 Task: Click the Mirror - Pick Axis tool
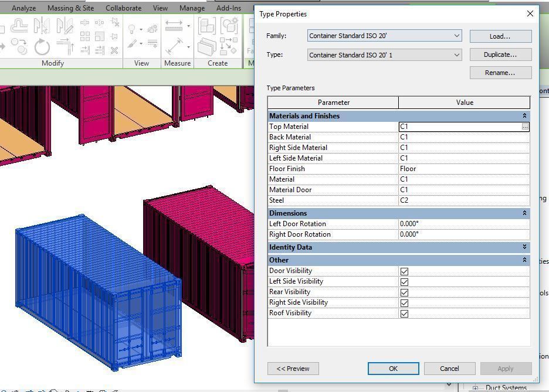point(42,26)
